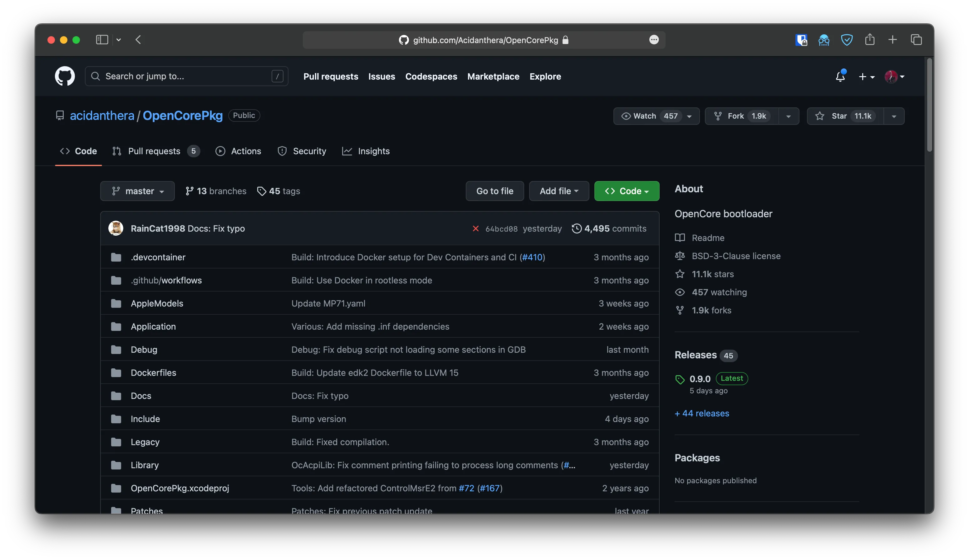The image size is (969, 560).
Task: Click the Safari address bar
Action: [x=484, y=40]
